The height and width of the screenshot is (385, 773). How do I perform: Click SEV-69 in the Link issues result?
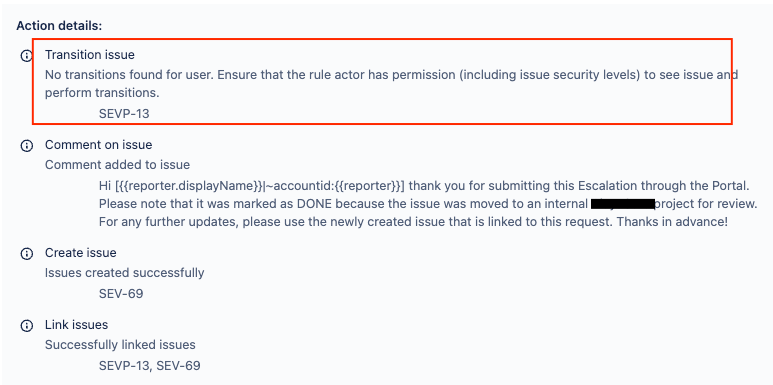[177, 366]
